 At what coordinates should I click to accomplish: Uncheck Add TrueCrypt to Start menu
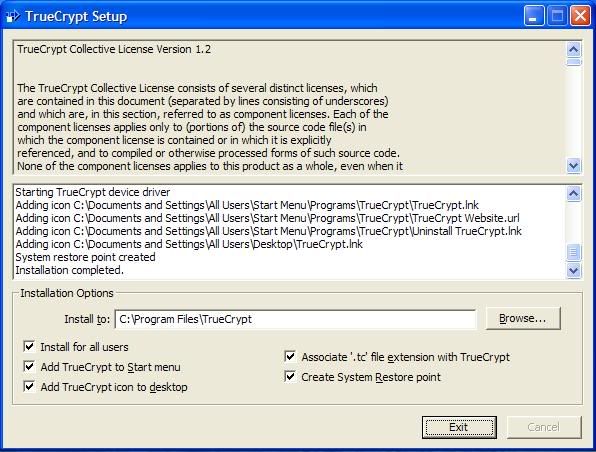click(x=29, y=366)
